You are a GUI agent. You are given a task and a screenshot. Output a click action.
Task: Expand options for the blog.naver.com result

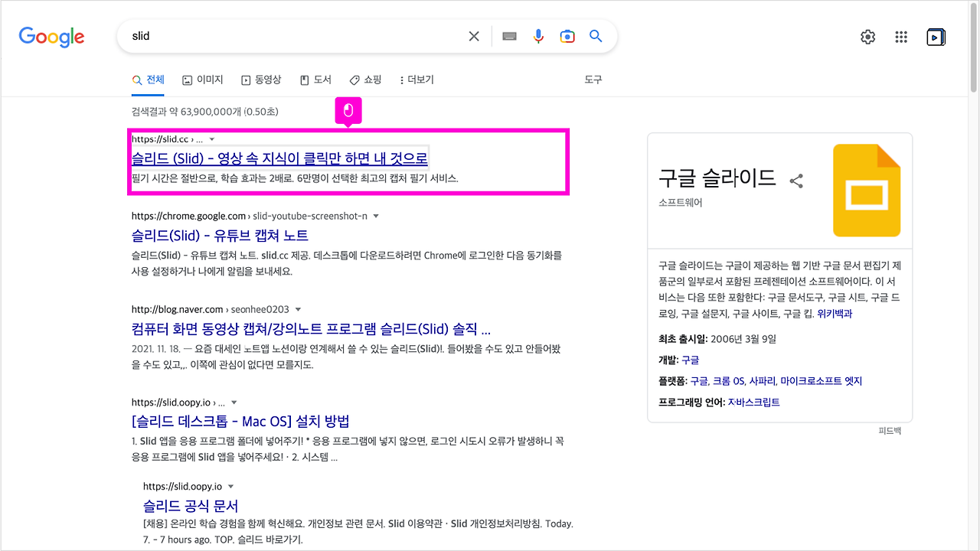(x=298, y=309)
